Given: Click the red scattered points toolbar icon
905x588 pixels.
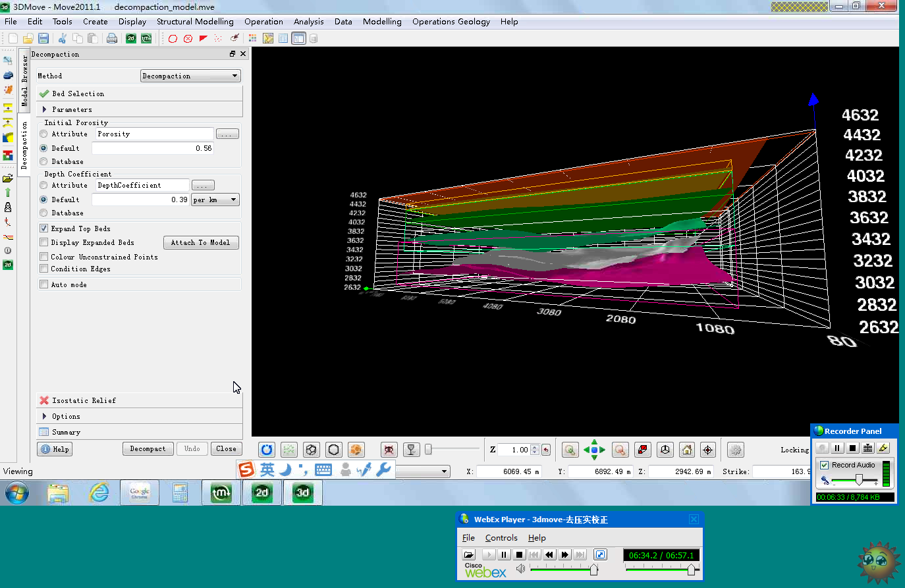Looking at the screenshot, I should point(218,38).
